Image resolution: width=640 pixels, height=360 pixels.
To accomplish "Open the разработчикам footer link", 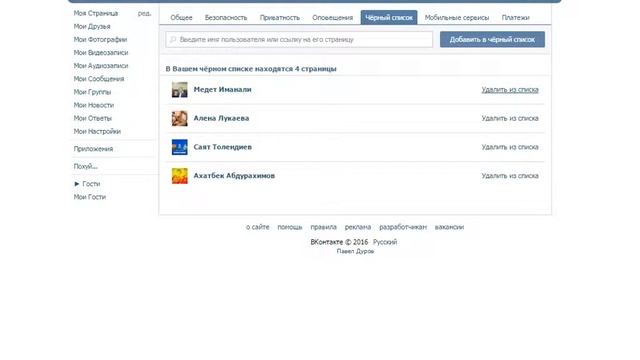I will click(403, 227).
